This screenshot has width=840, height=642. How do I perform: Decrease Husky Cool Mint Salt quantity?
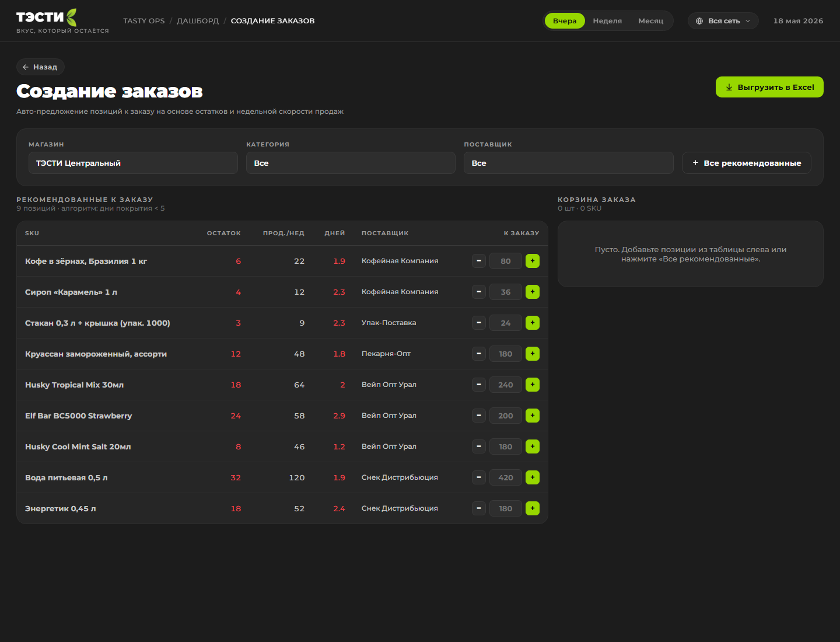click(x=479, y=446)
